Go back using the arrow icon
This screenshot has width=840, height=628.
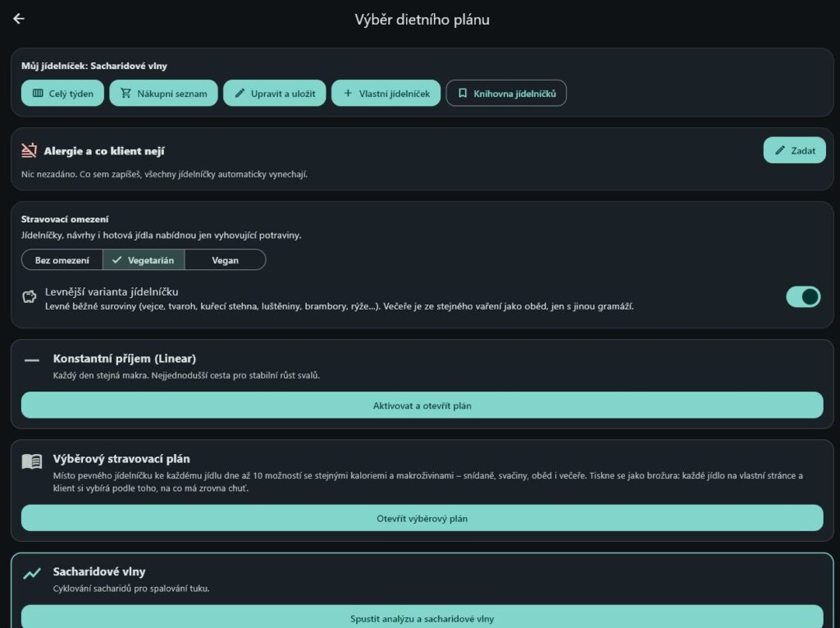[19, 19]
